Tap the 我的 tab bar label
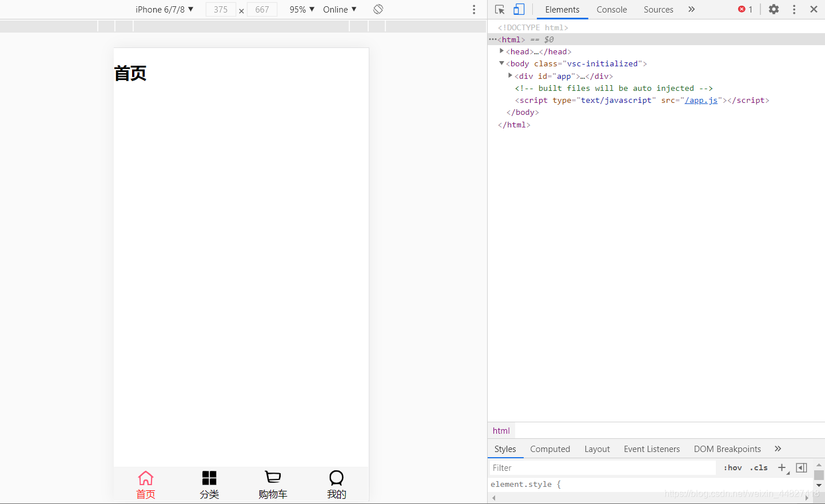The image size is (825, 504). [336, 494]
